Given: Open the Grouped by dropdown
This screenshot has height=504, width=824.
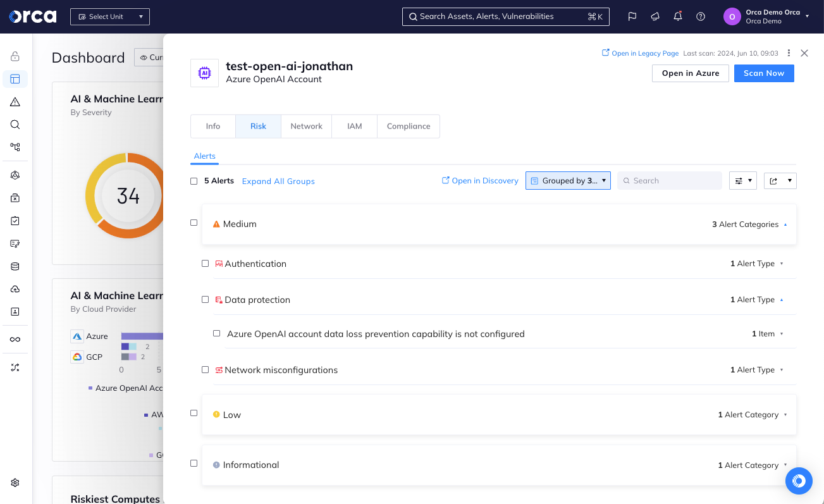Looking at the screenshot, I should click(568, 181).
